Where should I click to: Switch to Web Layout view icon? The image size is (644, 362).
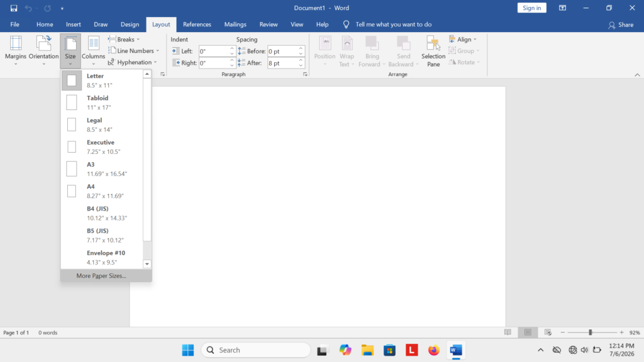(x=548, y=332)
